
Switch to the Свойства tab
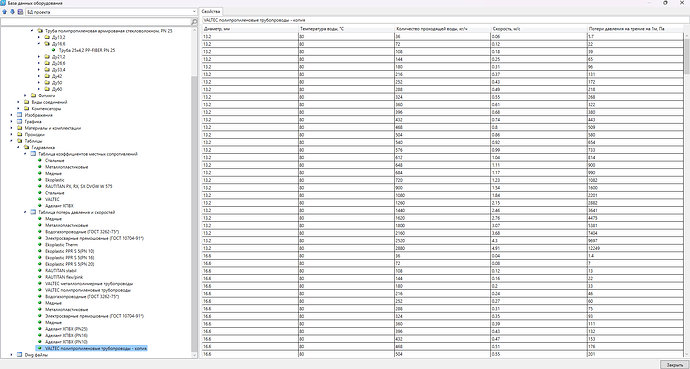tap(212, 12)
